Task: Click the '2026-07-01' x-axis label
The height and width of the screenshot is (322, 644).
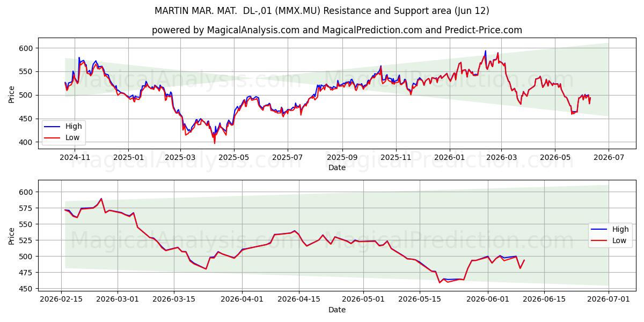Action: pyautogui.click(x=609, y=299)
